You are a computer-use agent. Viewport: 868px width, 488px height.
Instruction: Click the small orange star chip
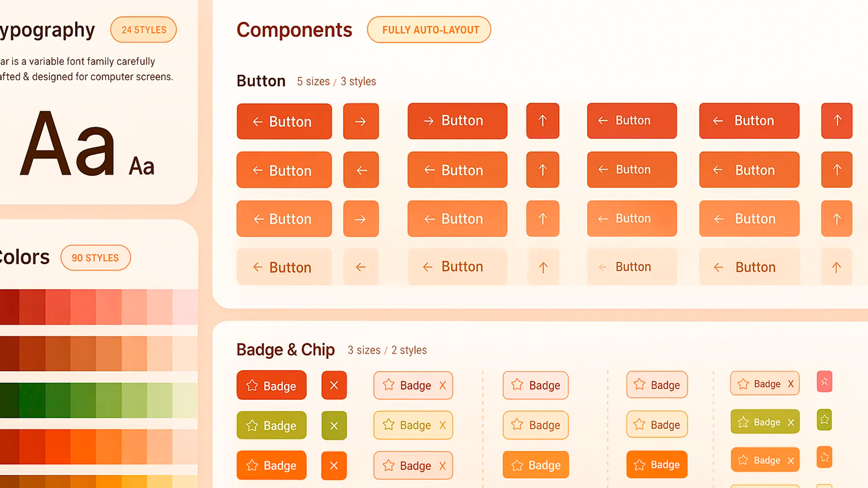pos(825,457)
